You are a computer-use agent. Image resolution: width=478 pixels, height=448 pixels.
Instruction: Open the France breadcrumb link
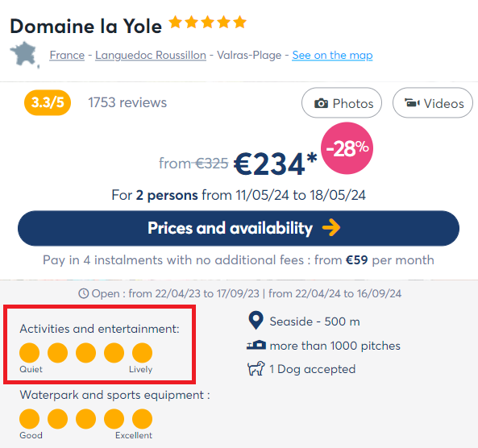point(67,55)
